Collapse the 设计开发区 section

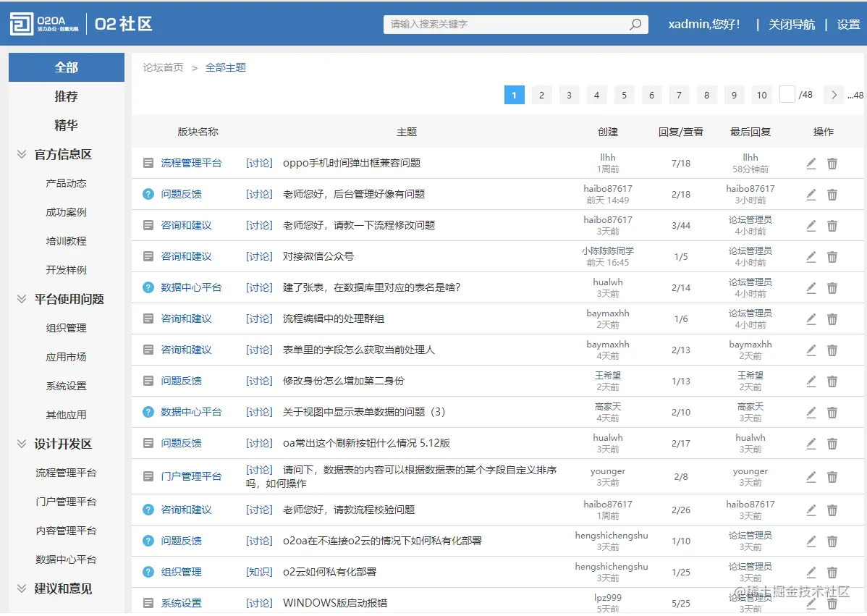pyautogui.click(x=22, y=444)
